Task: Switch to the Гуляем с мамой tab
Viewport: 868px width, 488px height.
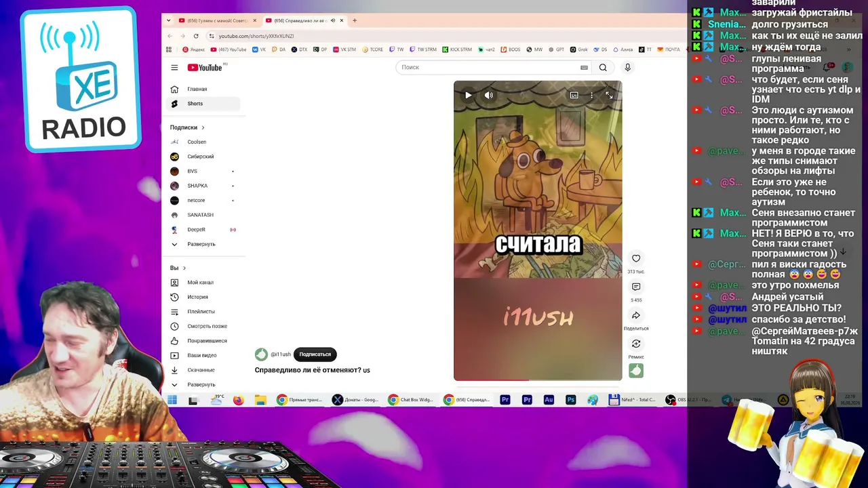Action: [x=217, y=20]
